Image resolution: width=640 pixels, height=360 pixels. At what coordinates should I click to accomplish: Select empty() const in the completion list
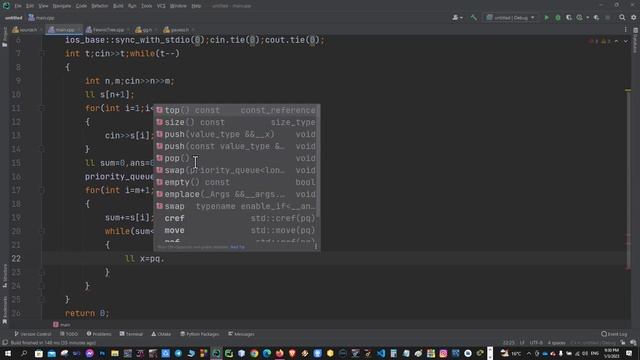(236, 182)
